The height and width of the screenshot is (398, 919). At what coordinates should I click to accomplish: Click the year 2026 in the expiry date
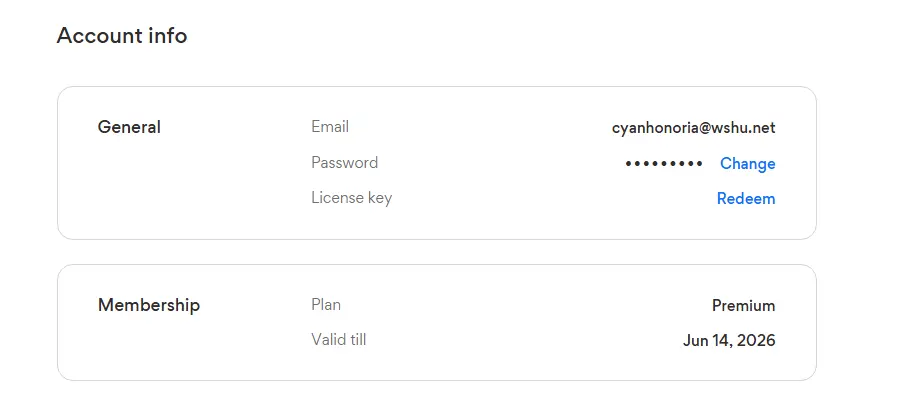pyautogui.click(x=756, y=341)
